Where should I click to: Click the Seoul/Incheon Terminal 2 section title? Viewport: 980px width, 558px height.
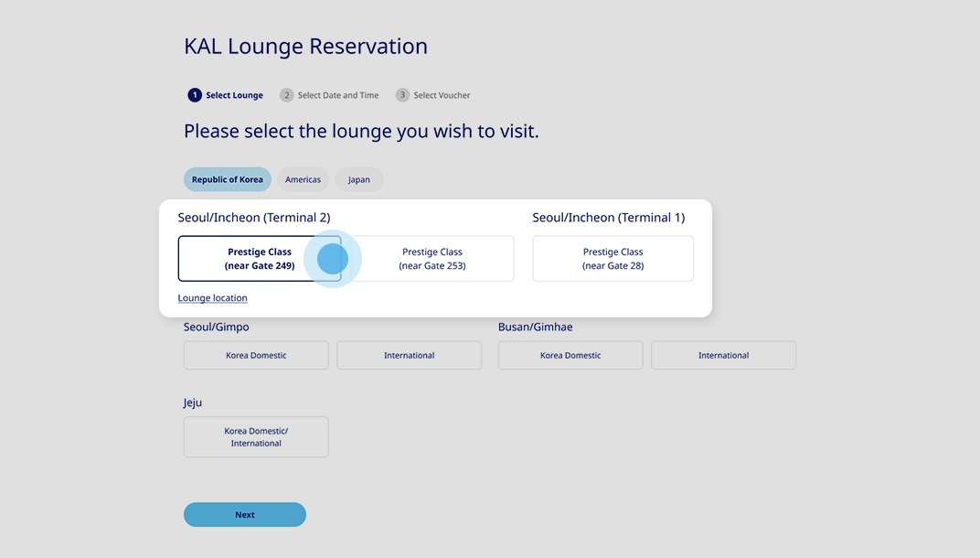[x=254, y=217]
